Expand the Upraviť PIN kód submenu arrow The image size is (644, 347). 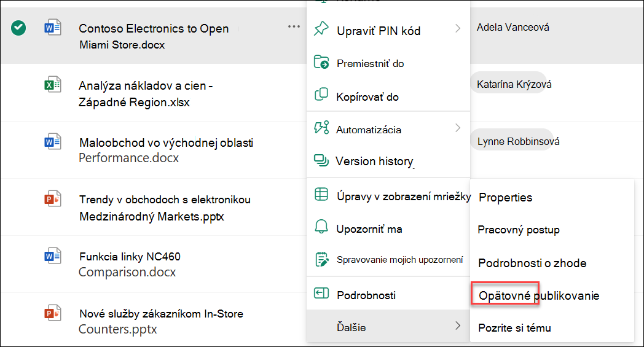(x=458, y=28)
